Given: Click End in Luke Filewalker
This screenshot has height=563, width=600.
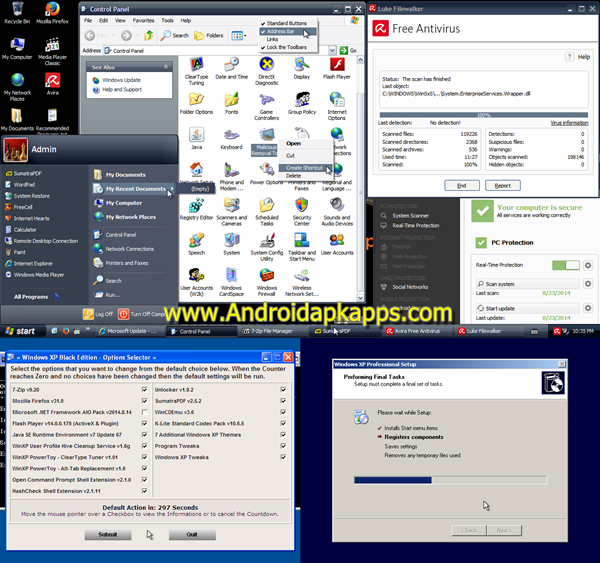Looking at the screenshot, I should point(462,186).
